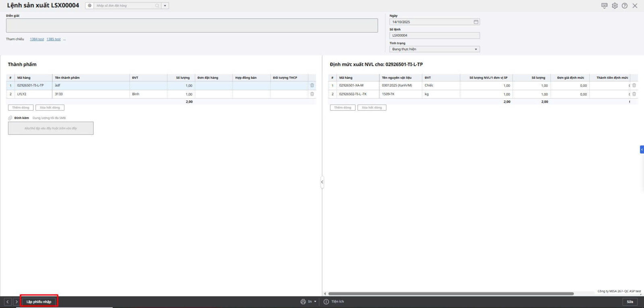This screenshot has height=308, width=644.
Task: Delete material row 02926501-XA-M with trash icon
Action: tap(634, 85)
